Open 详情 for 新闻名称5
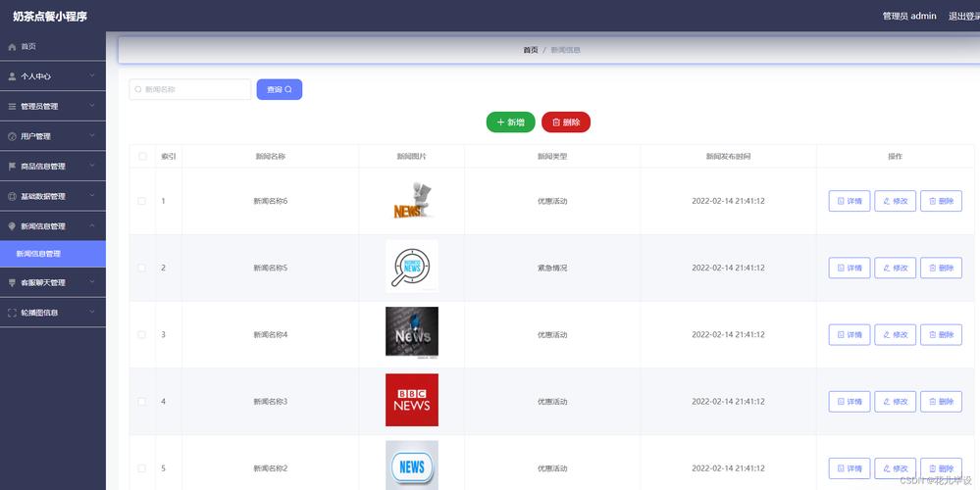 click(850, 268)
